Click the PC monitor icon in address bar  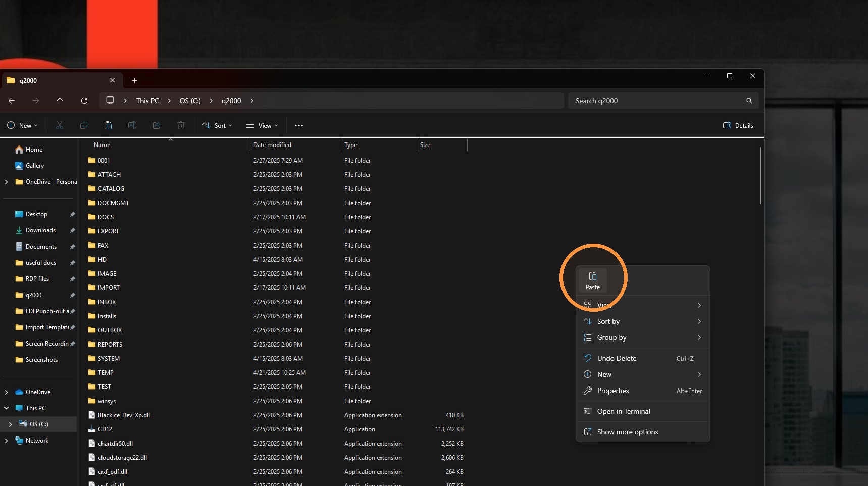coord(110,101)
